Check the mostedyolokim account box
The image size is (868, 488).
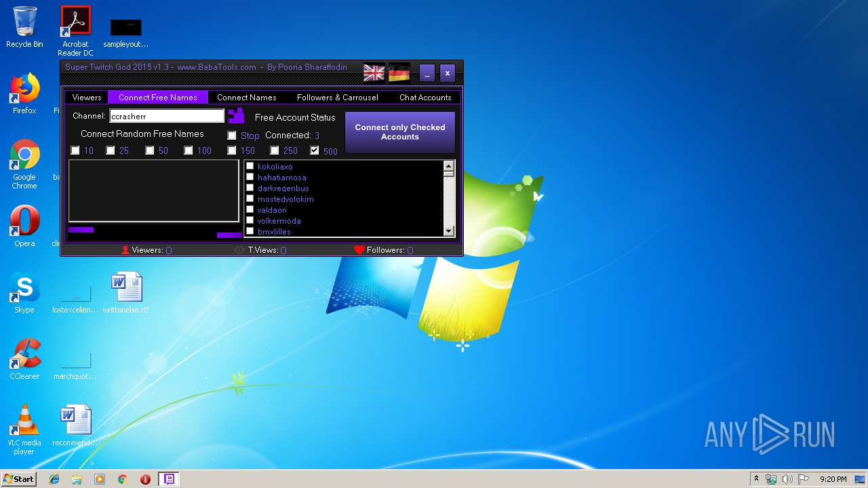pos(250,199)
